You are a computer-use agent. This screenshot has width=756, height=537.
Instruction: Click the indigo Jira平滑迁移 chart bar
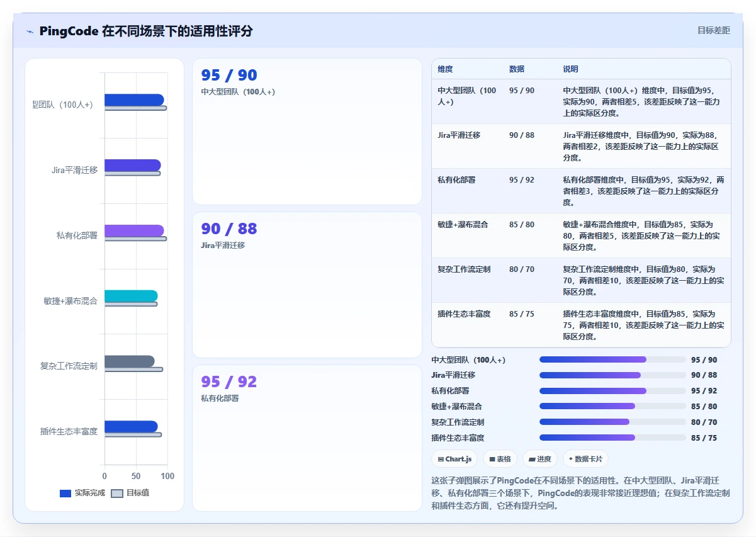tap(133, 165)
